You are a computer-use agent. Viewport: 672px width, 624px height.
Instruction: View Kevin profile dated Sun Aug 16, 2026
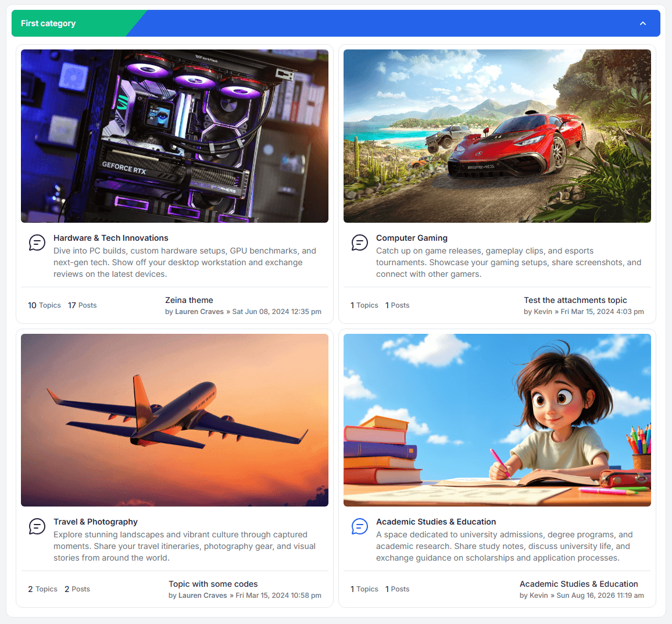tap(539, 596)
